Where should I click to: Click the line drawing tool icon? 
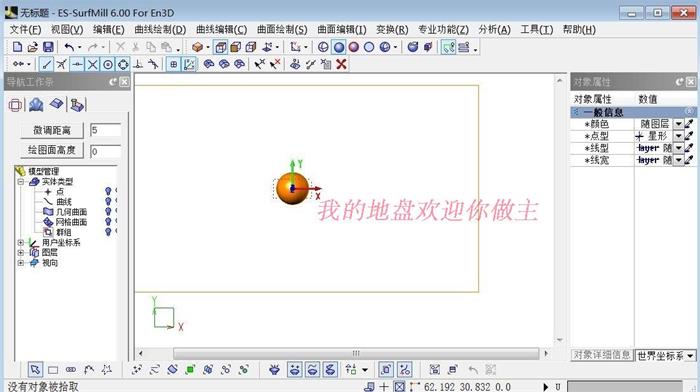coord(46,64)
